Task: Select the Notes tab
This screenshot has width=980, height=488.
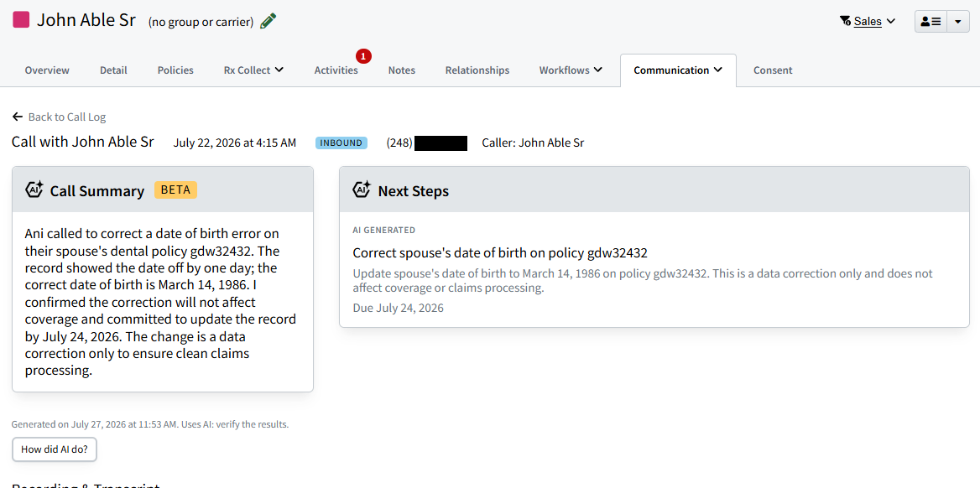Action: click(401, 70)
